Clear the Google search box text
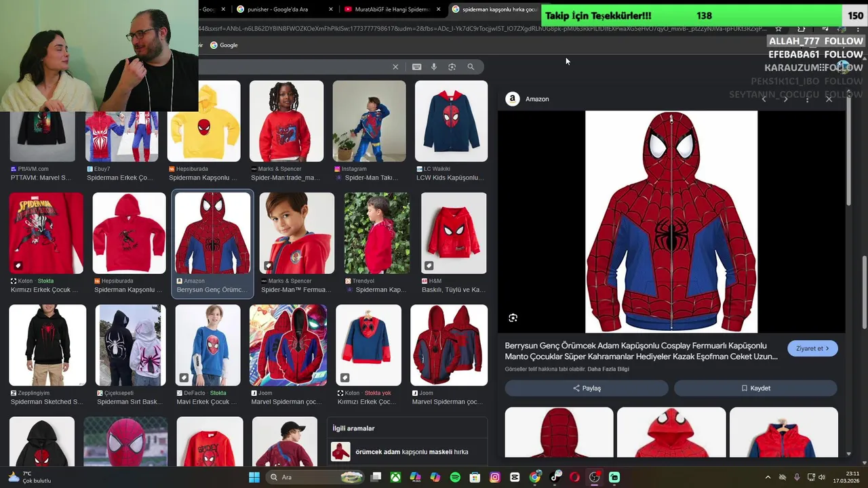Viewport: 868px width, 488px height. (x=395, y=66)
